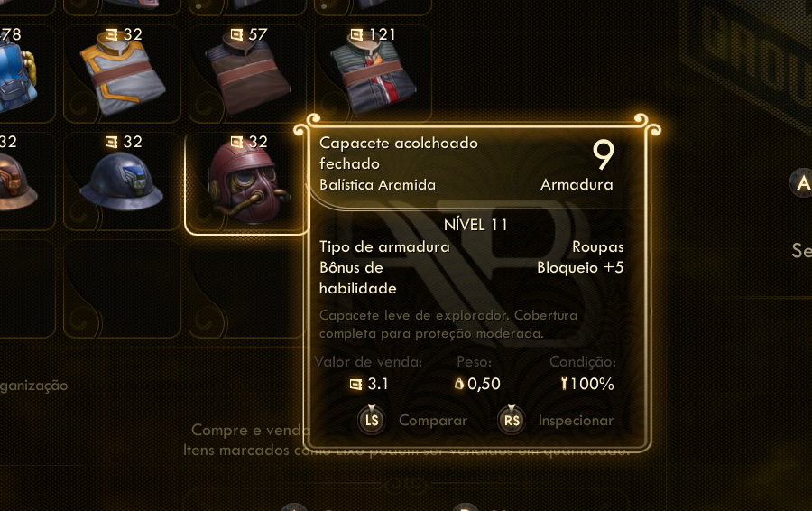The width and height of the screenshot is (812, 511).
Task: Select the dark jacket priced 121
Action: (373, 74)
